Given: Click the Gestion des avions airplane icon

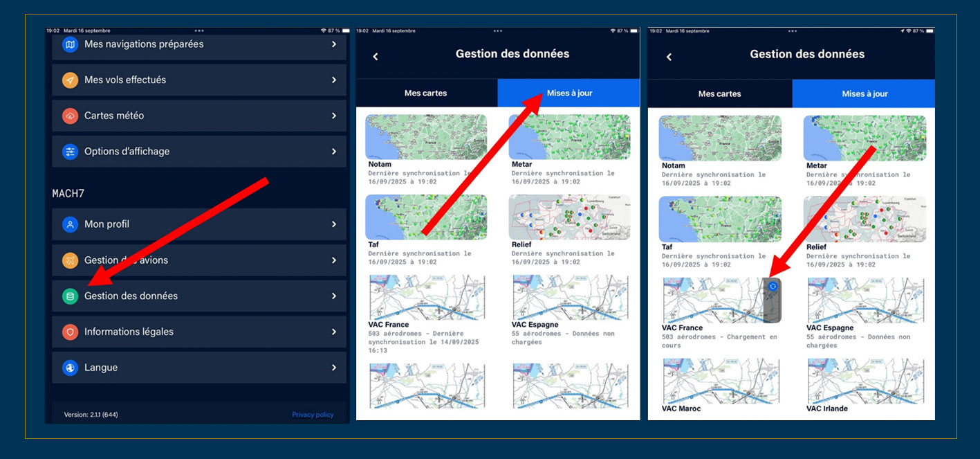Looking at the screenshot, I should (70, 260).
